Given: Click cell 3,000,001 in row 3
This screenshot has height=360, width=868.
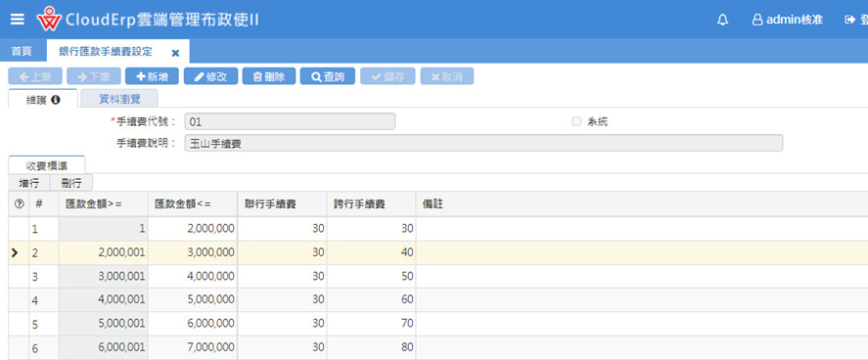Looking at the screenshot, I should click(x=103, y=277).
